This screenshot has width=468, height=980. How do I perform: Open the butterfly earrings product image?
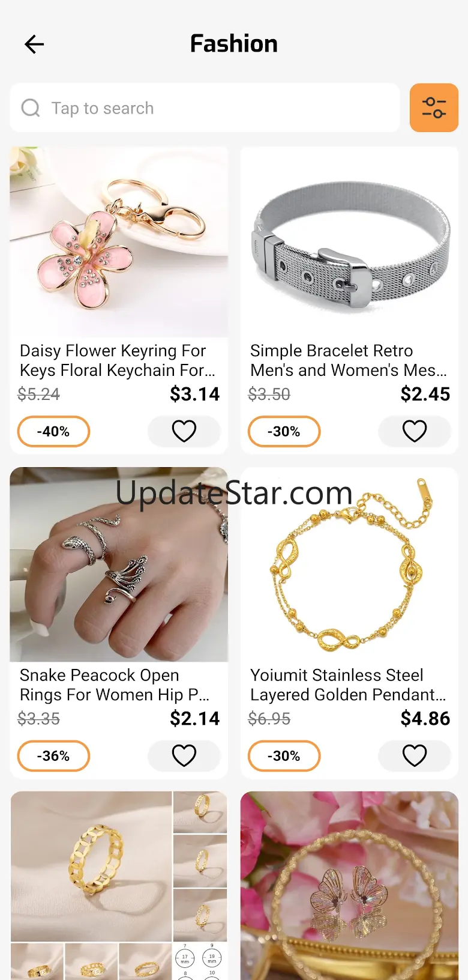349,886
